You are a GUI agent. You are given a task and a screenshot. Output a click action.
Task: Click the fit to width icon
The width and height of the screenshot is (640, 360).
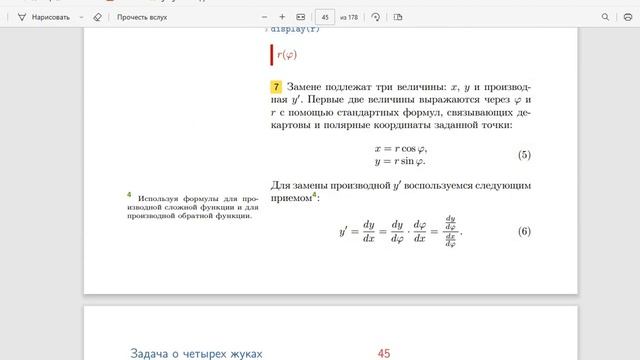(x=300, y=17)
